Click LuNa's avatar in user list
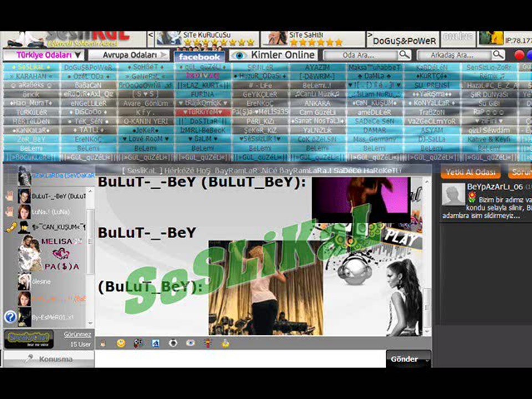 [24, 212]
